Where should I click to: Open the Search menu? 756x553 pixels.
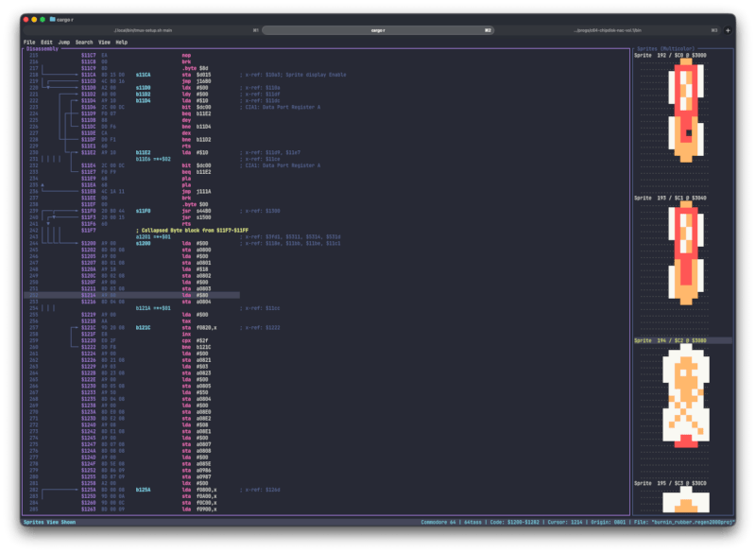click(85, 42)
